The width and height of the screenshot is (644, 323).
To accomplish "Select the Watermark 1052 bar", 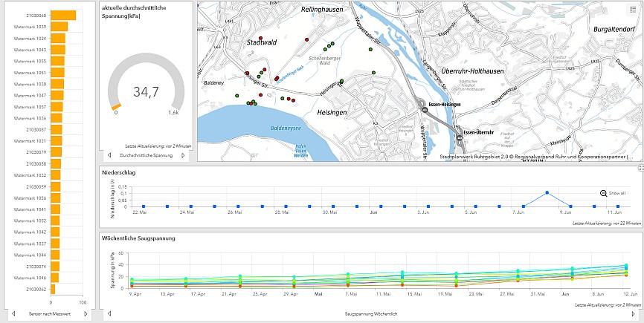I will click(x=55, y=221).
